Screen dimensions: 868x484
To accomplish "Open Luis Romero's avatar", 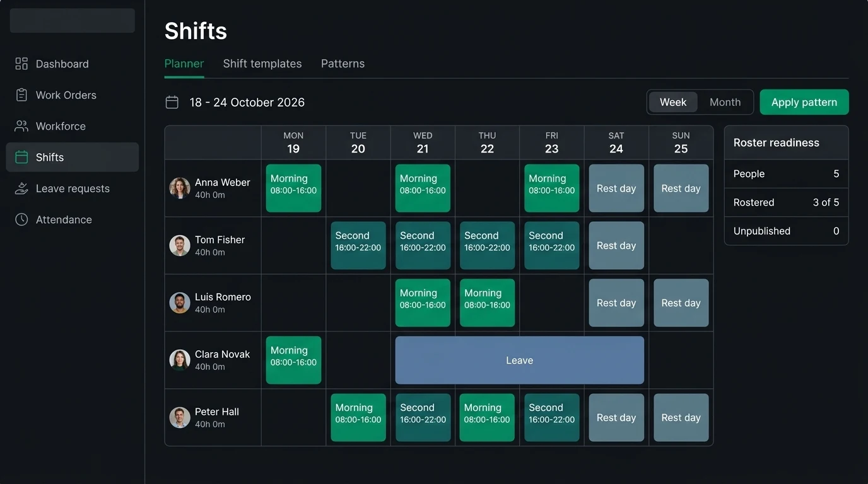I will (x=180, y=302).
